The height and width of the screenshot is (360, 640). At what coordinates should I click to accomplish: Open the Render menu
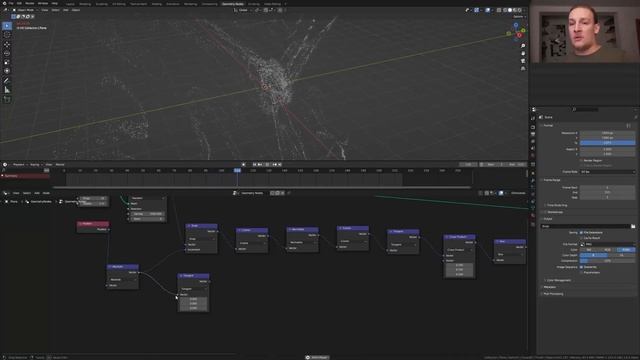(x=30, y=3)
